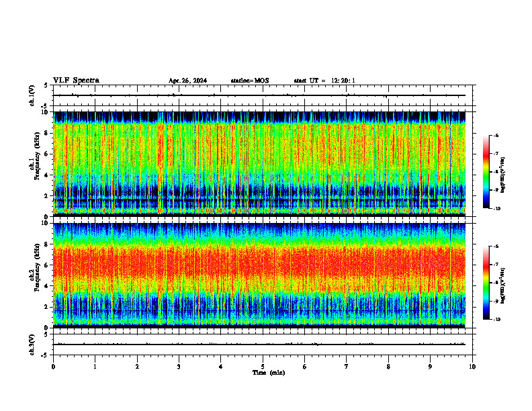The image size is (532, 411).
Task: Click the time axis tick label "3"
Action: point(179,367)
